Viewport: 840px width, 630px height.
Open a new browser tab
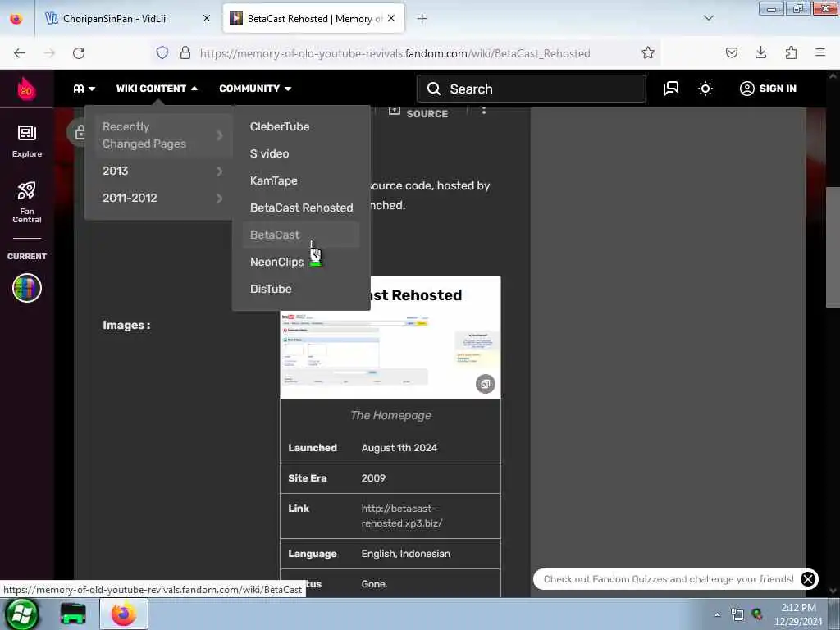click(422, 19)
